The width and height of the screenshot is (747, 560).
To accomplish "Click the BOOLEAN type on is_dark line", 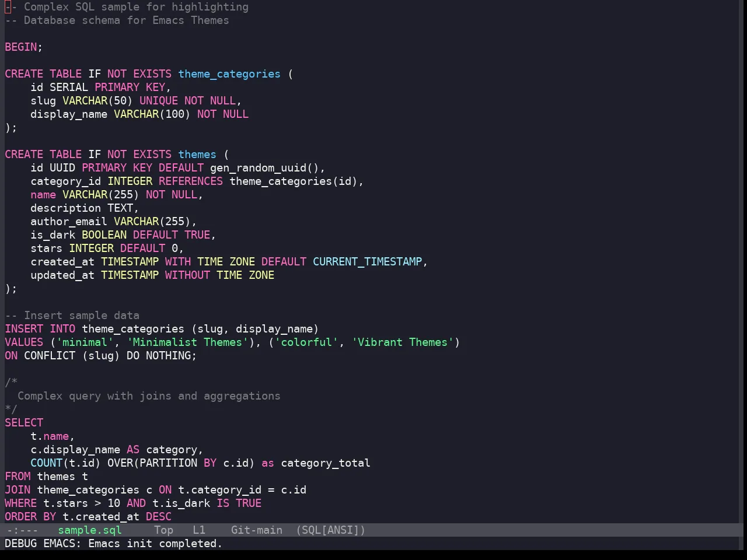I will tap(104, 235).
